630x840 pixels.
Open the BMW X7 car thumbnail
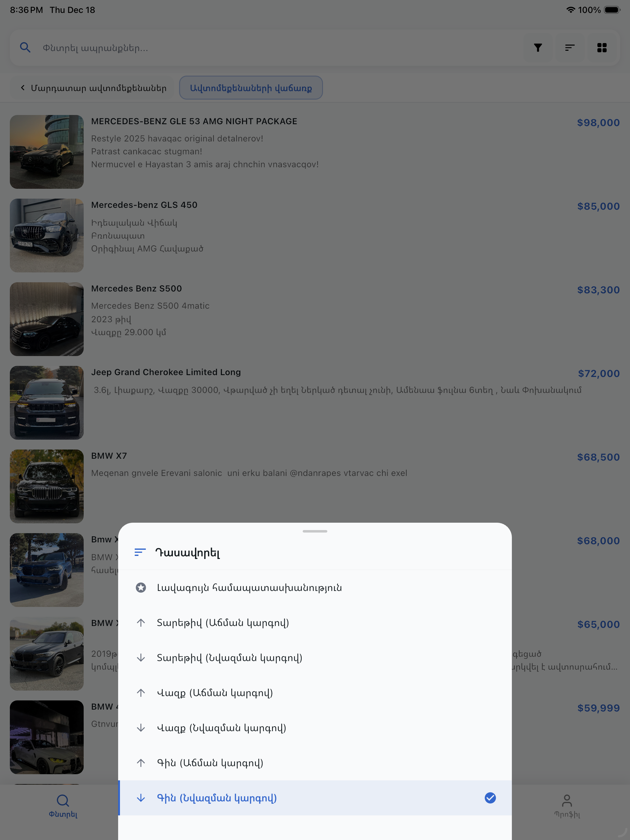pyautogui.click(x=47, y=486)
